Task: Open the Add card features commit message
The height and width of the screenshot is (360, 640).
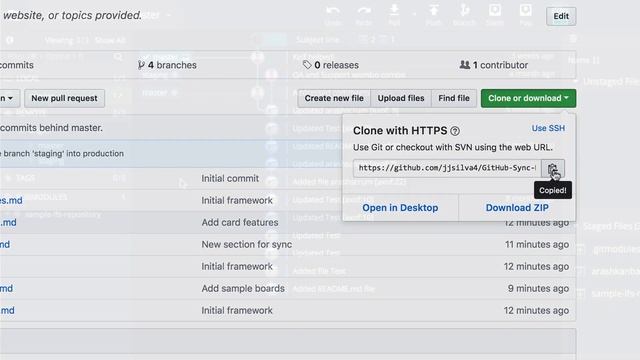Action: (x=240, y=222)
